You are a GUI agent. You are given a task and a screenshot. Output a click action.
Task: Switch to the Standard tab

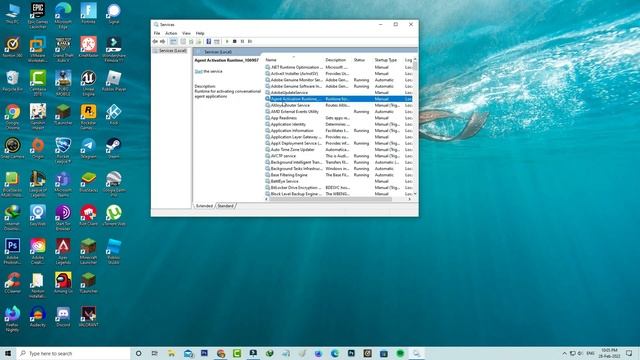(225, 206)
